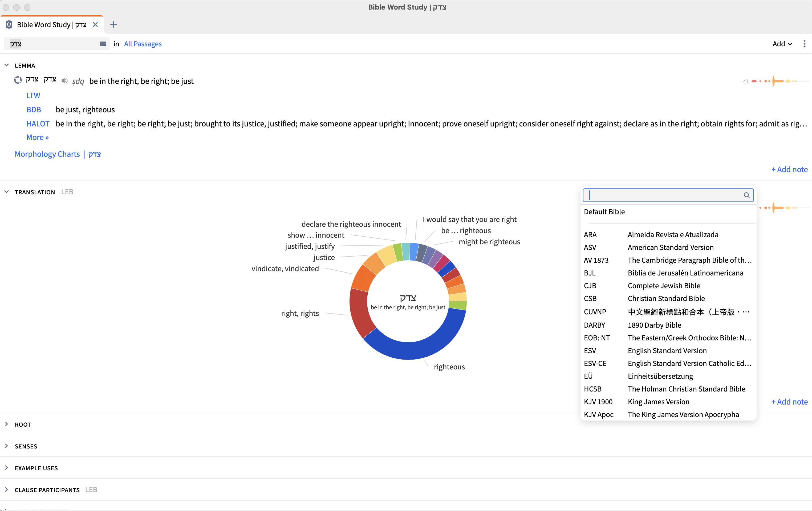812x511 pixels.
Task: Click declare the righteous innocent label
Action: pos(351,224)
